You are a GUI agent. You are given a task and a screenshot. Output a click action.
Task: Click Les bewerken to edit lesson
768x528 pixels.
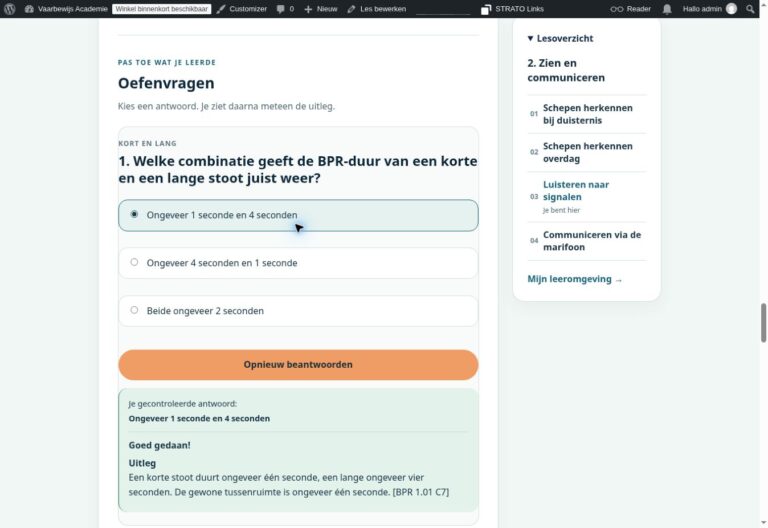377,9
